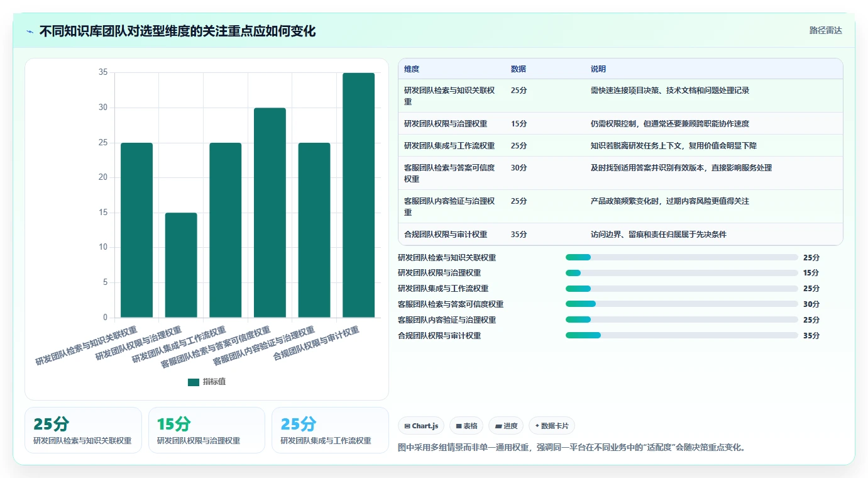Viewport: 868px width, 478px height.
Task: Click the footnote starting 图中采用多组情景
Action: point(572,448)
